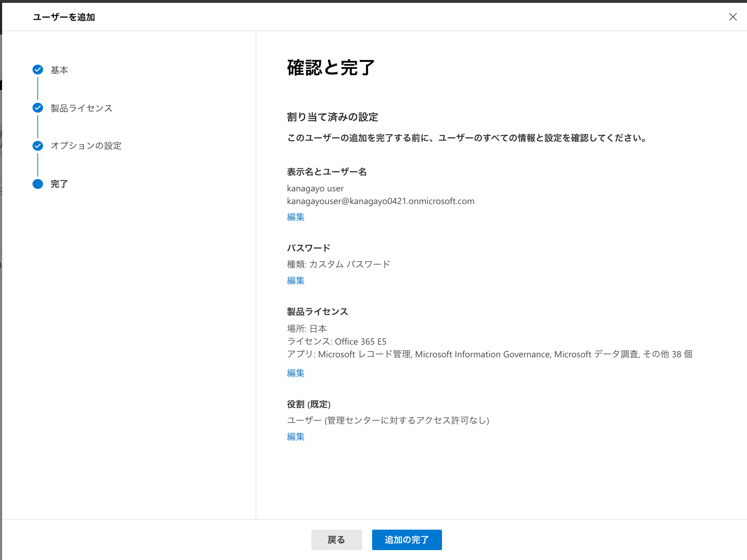This screenshot has height=560, width=747.
Task: Click the 製品ライセンス step checkmark icon
Action: coord(38,108)
